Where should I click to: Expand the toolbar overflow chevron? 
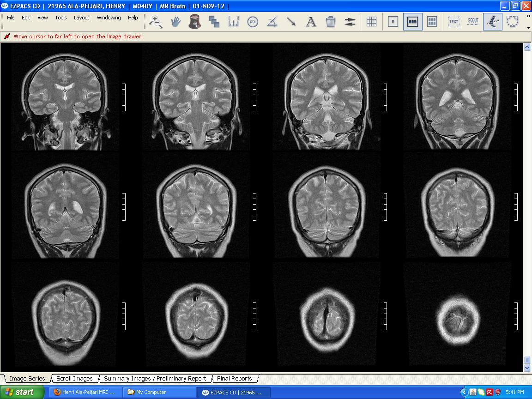tap(528, 28)
